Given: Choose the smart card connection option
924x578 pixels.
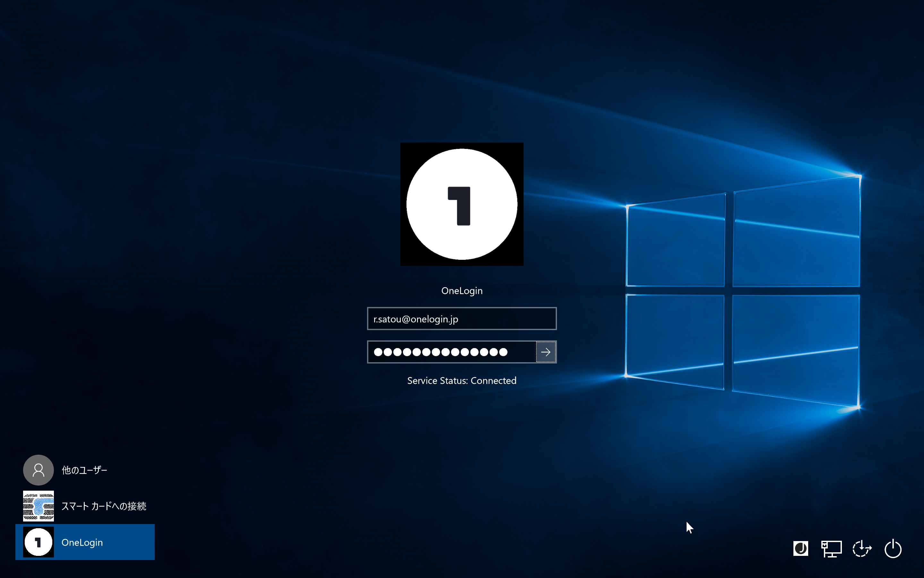Looking at the screenshot, I should [85, 506].
